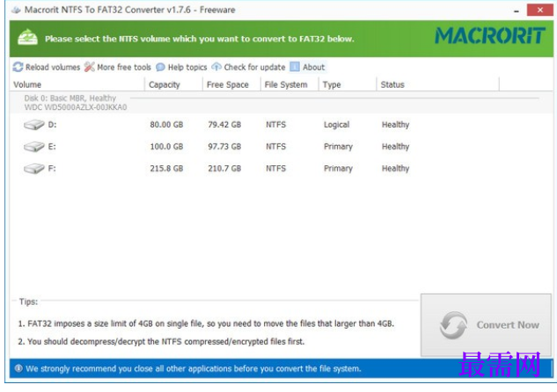Click the WDC WD5000AZLX-00JKKA0 disk model text
The image size is (557, 392).
click(76, 107)
